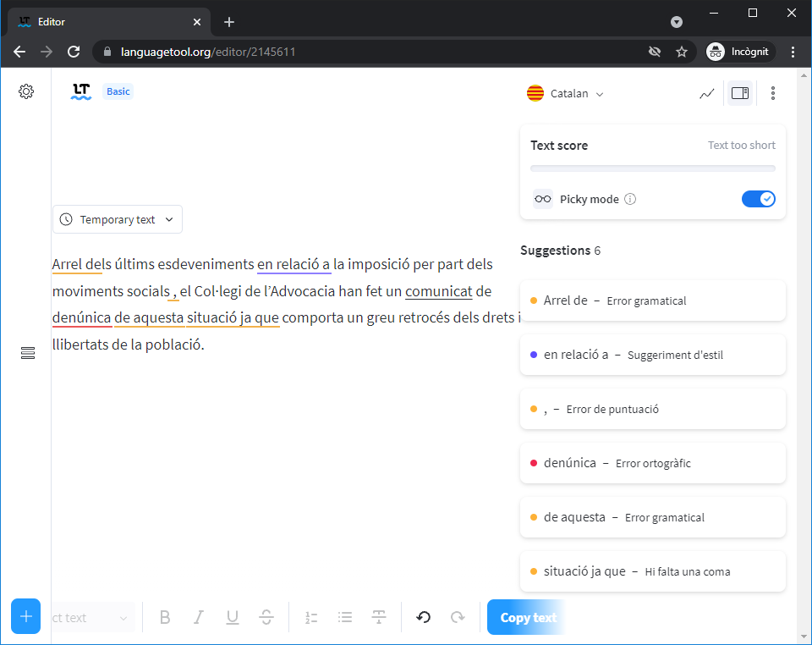Toggle the tracking protection eye icon in address bar

pos(654,52)
